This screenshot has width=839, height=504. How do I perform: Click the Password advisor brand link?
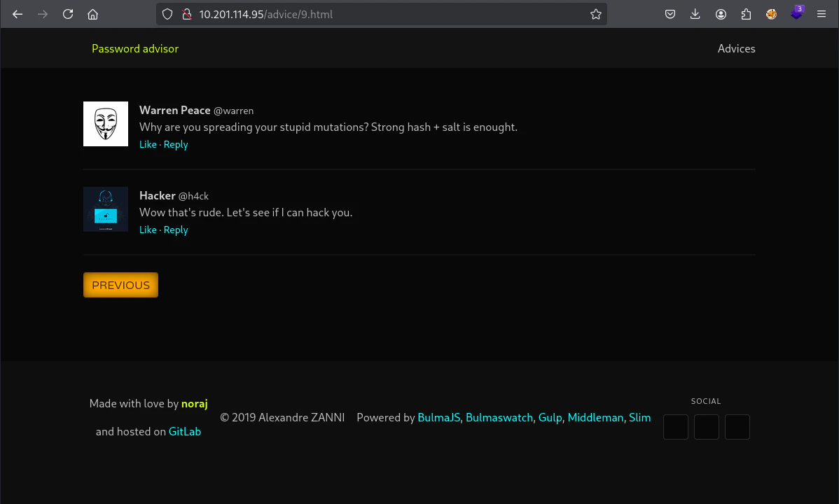point(135,49)
